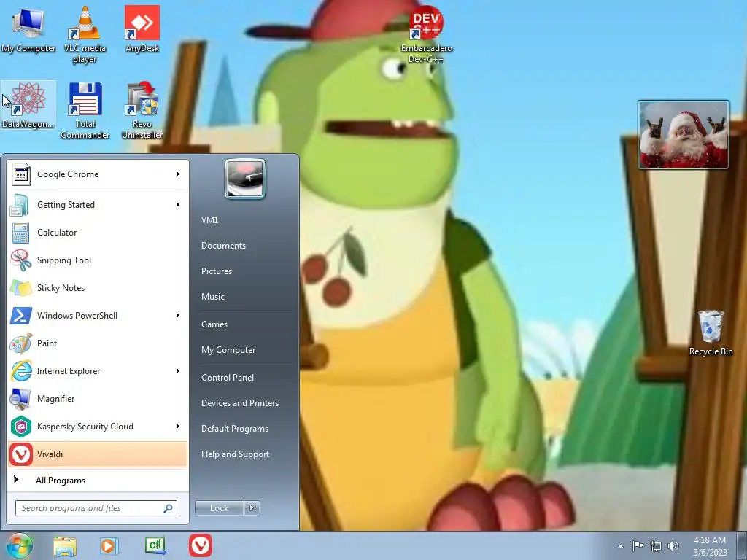The height and width of the screenshot is (560, 747).
Task: Open Help and Support
Action: [235, 454]
